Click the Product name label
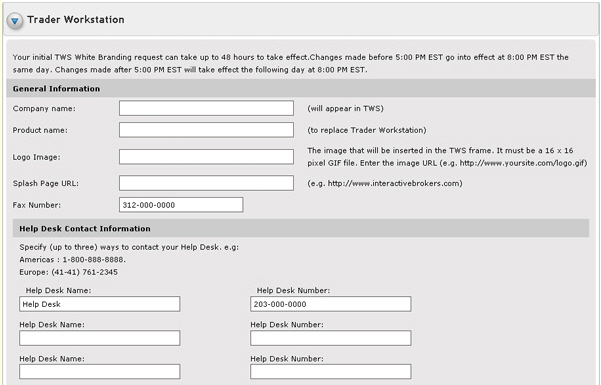The height and width of the screenshot is (385, 601). [40, 130]
